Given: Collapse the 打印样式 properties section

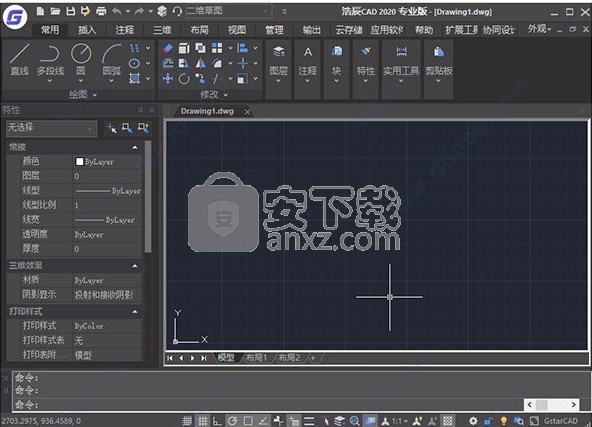Looking at the screenshot, I should coord(135,311).
